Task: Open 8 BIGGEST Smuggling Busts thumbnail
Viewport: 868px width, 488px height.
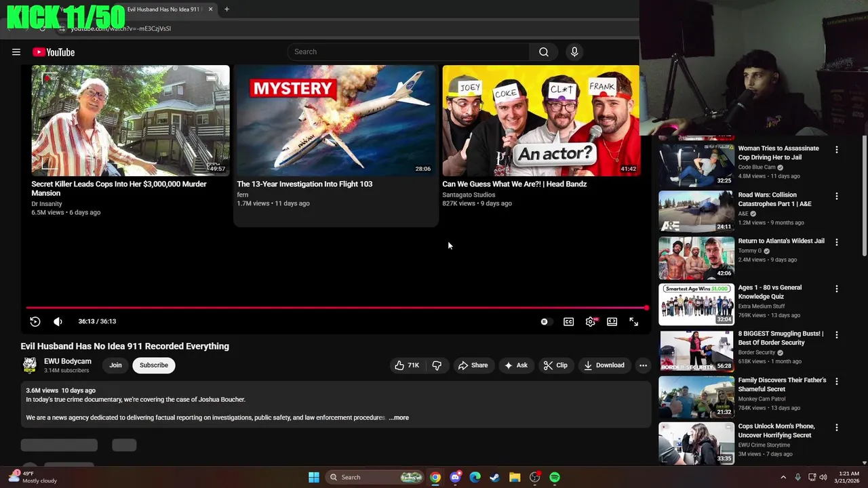Action: [x=696, y=350]
